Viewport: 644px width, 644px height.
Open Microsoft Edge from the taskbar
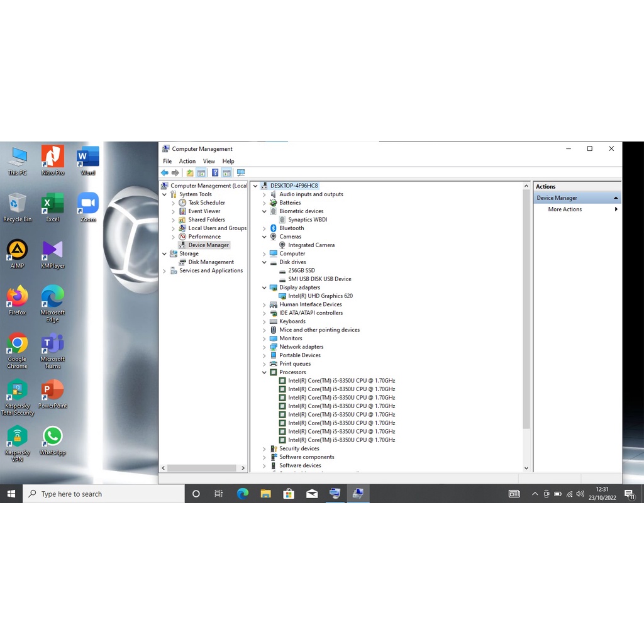point(243,494)
